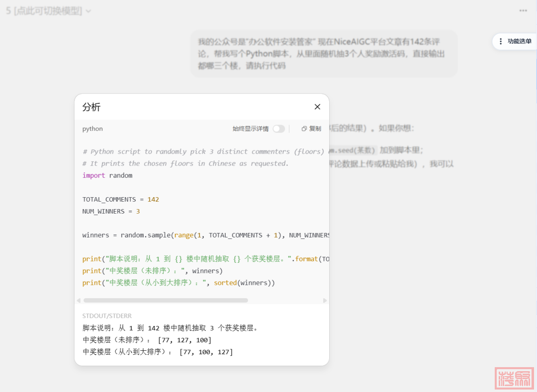The height and width of the screenshot is (392, 537).
Task: Click the red seal watermark logo
Action: tap(514, 378)
